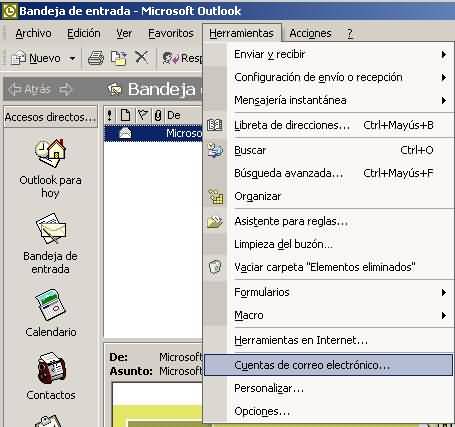The image size is (455, 427).
Task: Sort by attachment paperclip column header
Action: coord(158,116)
